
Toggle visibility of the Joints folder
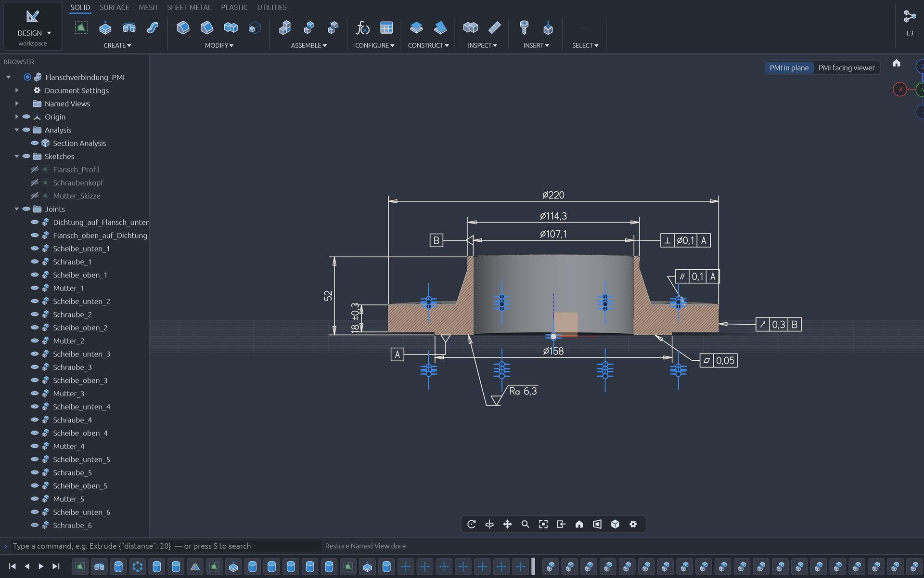click(x=26, y=209)
